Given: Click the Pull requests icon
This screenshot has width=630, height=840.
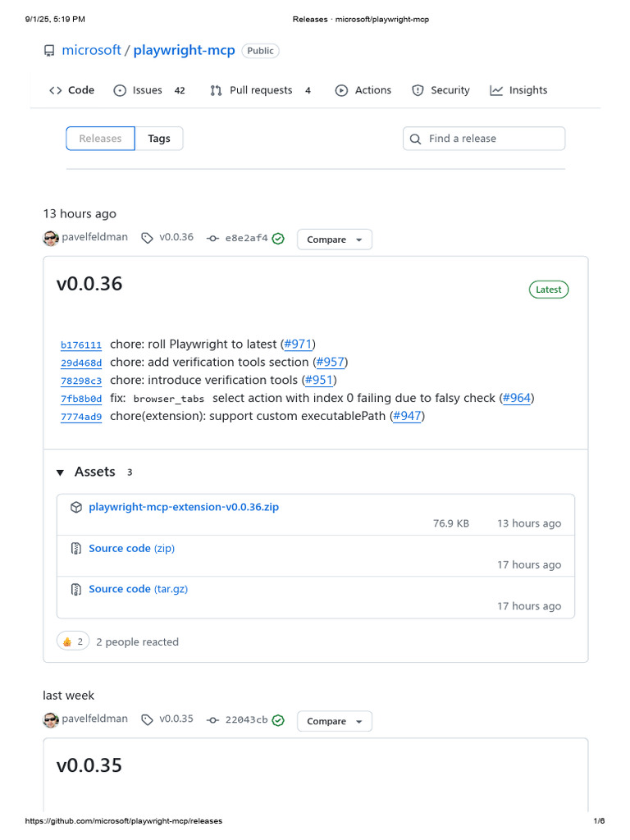Looking at the screenshot, I should (x=216, y=90).
